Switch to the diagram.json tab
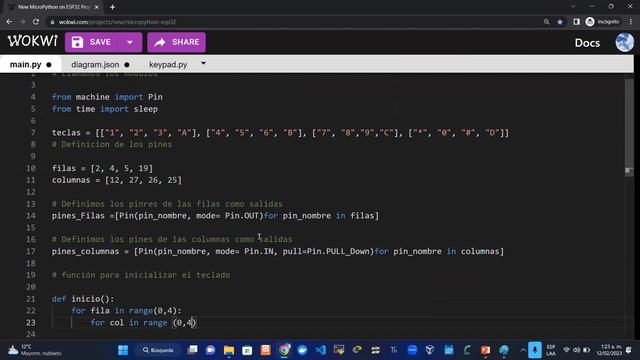The height and width of the screenshot is (360, 640). point(100,64)
